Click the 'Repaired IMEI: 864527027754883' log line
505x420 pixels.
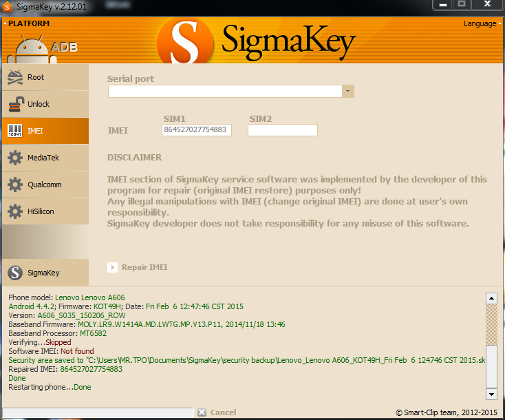pos(65,369)
